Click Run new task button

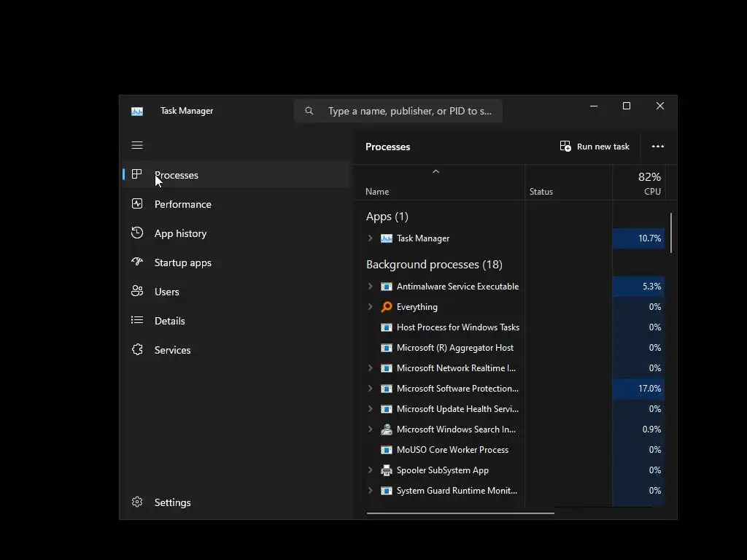[595, 146]
